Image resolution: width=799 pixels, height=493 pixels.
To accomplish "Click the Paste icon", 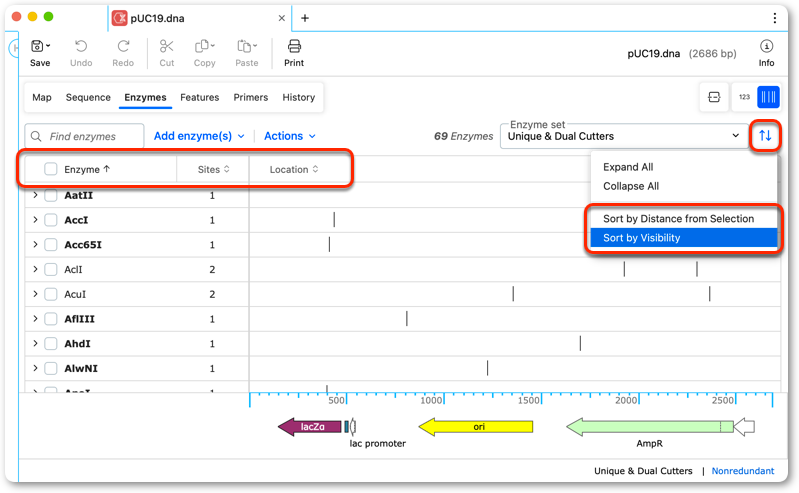I will [x=245, y=46].
